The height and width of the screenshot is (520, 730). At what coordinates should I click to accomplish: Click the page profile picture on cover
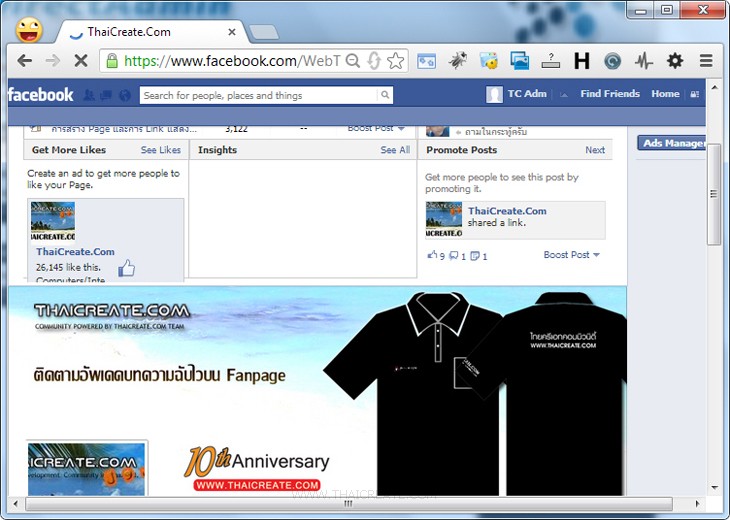(x=87, y=468)
